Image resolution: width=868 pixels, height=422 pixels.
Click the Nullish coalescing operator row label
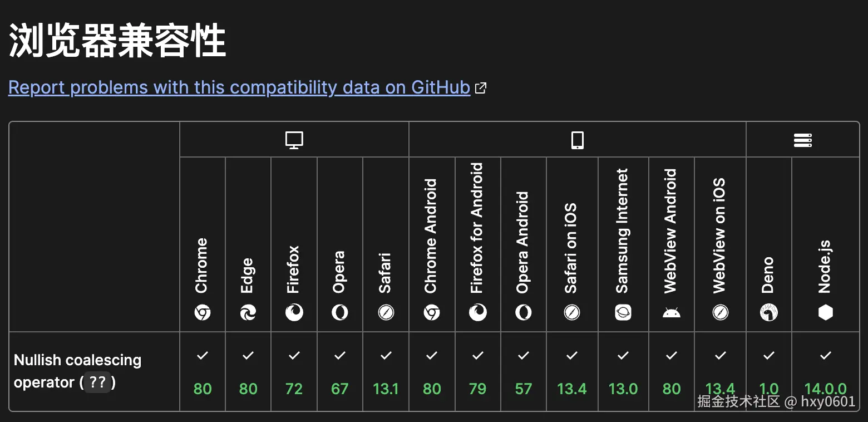pyautogui.click(x=77, y=371)
